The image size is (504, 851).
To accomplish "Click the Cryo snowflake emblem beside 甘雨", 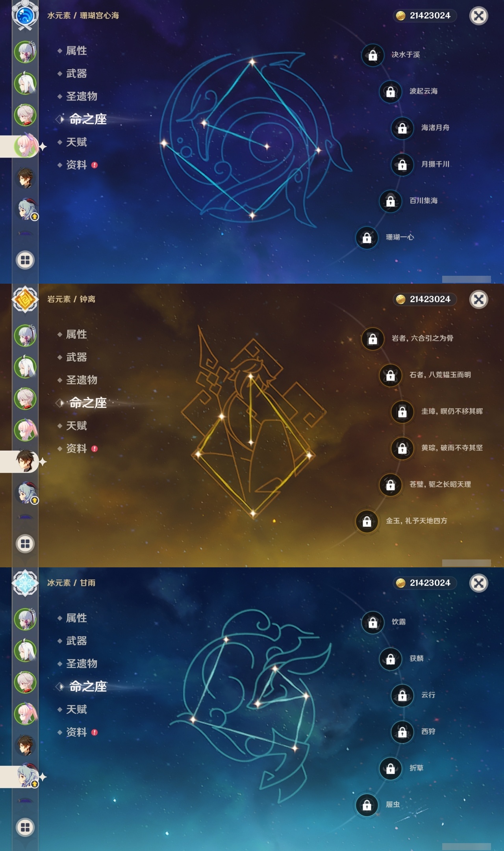I will point(25,583).
